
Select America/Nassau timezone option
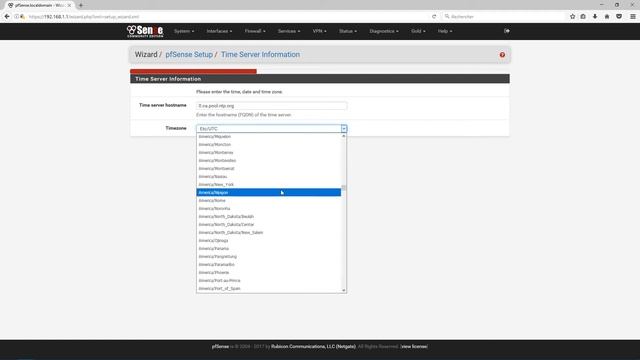click(269, 176)
